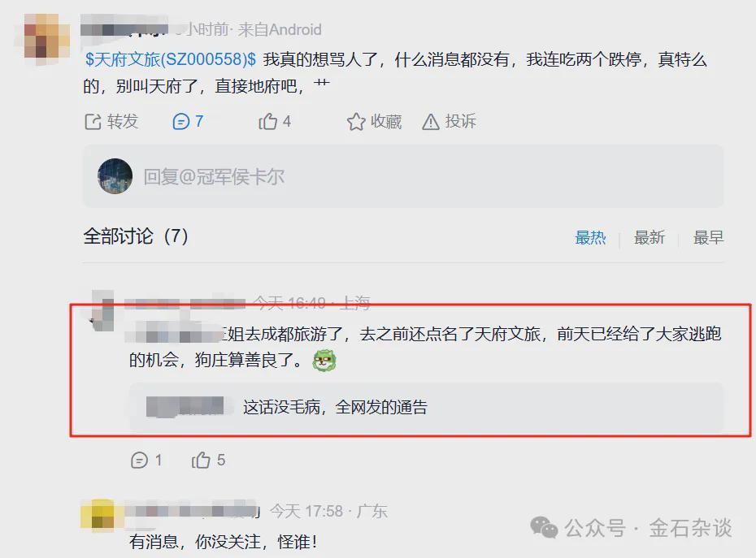Click the 转发 text label

(x=123, y=122)
